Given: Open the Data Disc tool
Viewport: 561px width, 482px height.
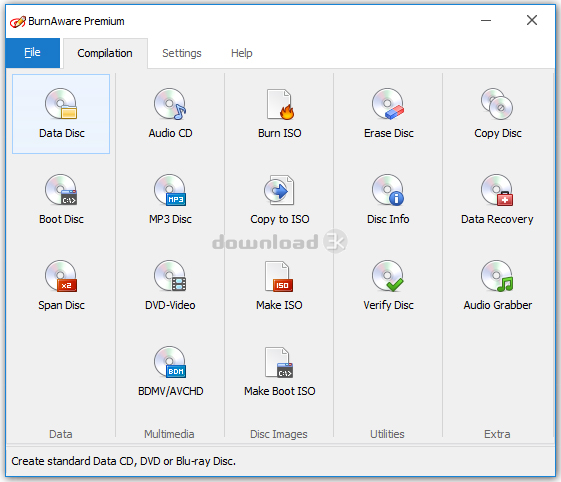Looking at the screenshot, I should pos(61,114).
